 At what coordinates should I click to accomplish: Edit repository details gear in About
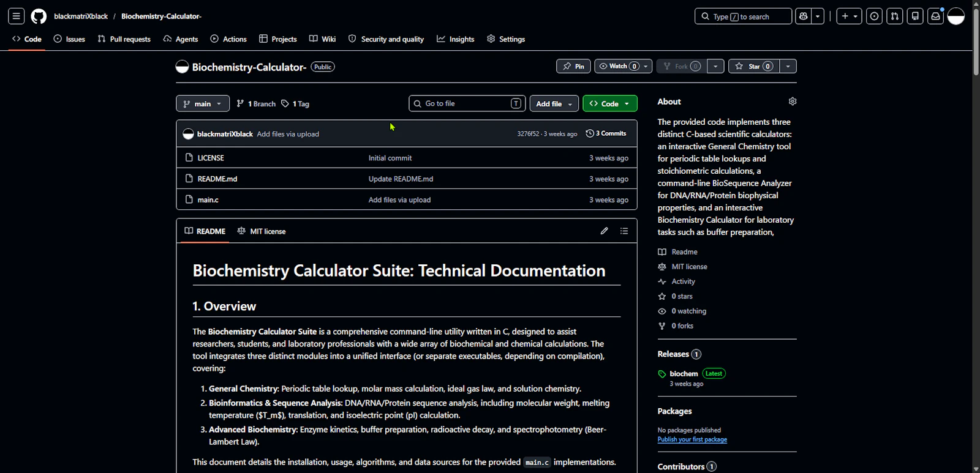[x=793, y=102]
